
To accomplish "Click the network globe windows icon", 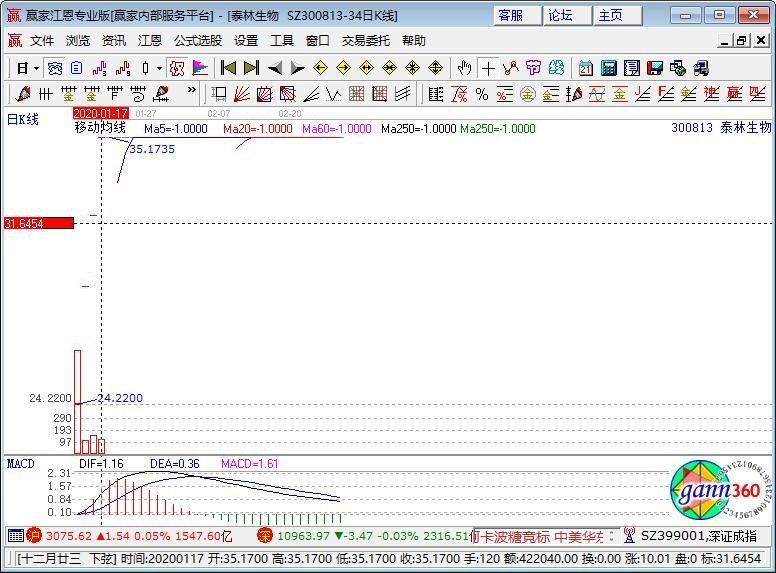I will click(678, 68).
